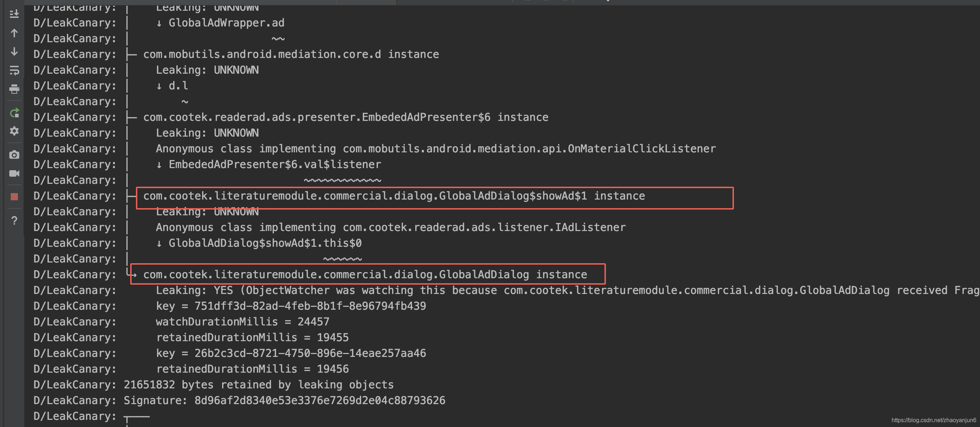Click the 'com.mobutils.android.mediation.core.d instance' line
The width and height of the screenshot is (980, 427).
(x=291, y=54)
